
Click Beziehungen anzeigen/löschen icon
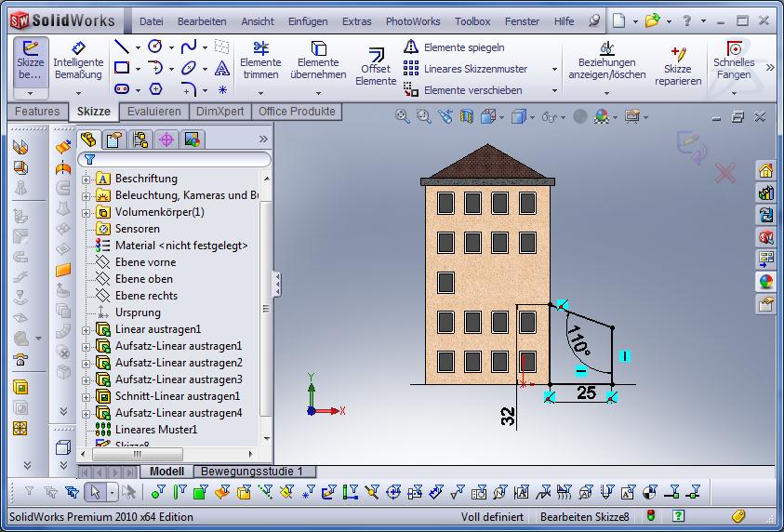606,60
